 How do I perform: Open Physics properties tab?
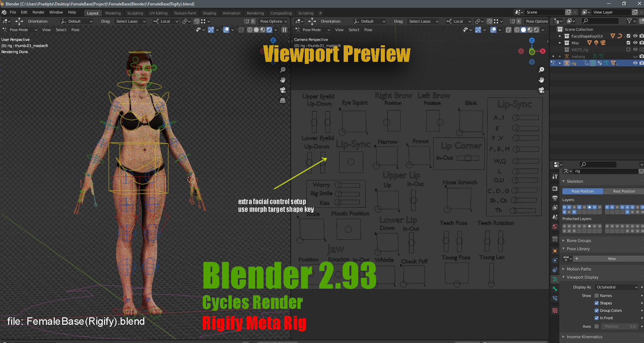click(555, 260)
